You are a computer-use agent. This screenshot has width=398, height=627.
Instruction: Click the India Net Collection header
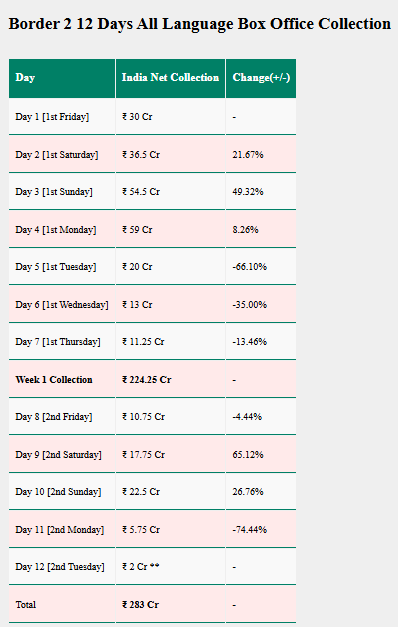[170, 78]
